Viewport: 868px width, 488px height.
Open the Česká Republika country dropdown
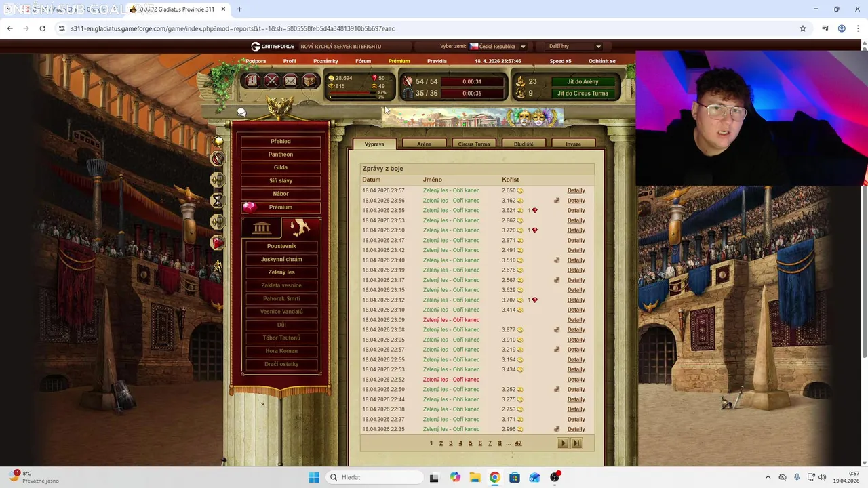498,46
